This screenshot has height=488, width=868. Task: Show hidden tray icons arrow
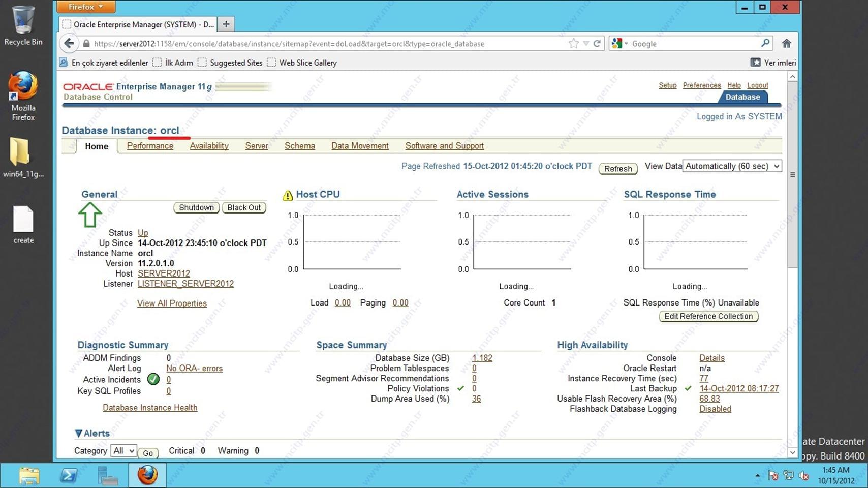pos(758,476)
